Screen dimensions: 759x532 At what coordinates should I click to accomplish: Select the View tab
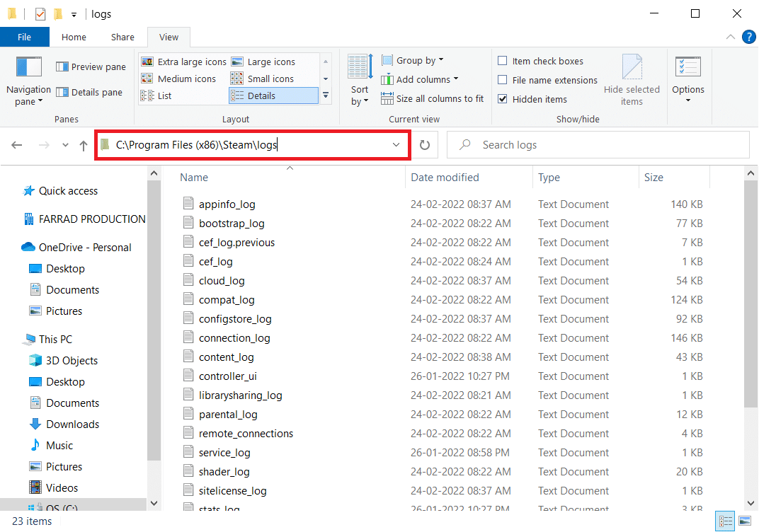(169, 37)
